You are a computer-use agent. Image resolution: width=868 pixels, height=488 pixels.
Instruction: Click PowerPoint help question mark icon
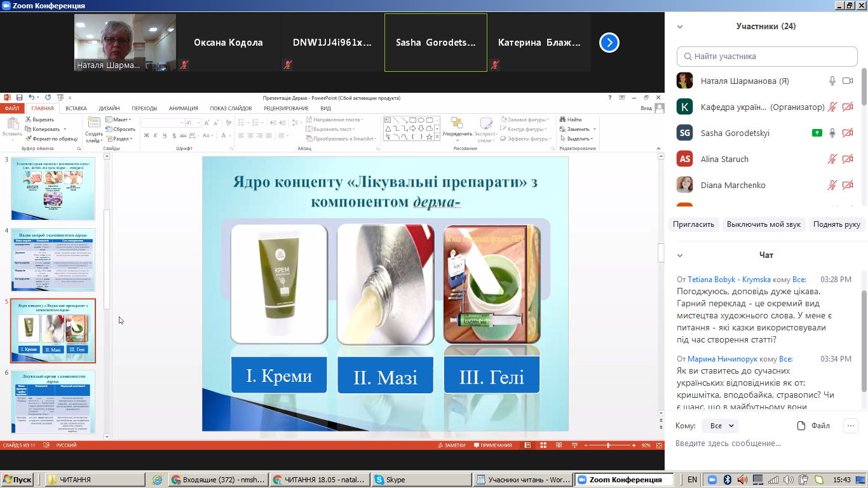610,98
